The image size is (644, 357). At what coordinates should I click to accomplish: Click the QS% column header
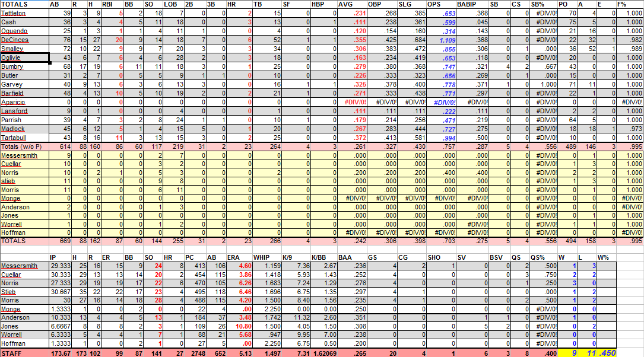[543, 258]
